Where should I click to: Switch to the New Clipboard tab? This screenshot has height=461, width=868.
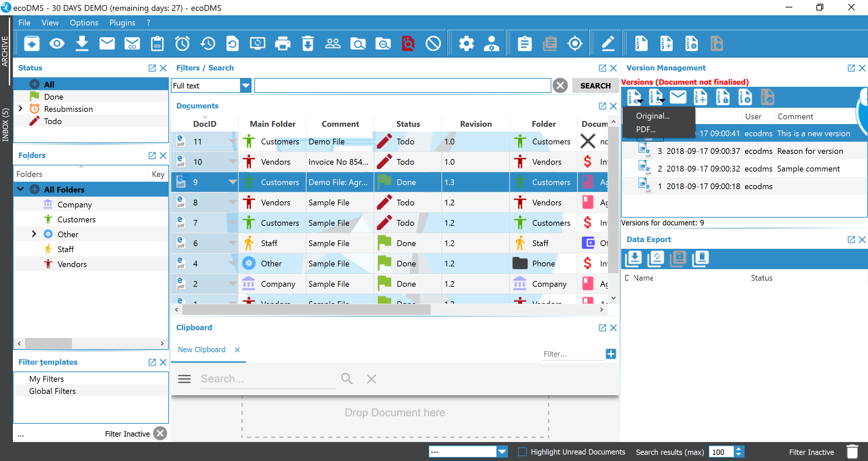pyautogui.click(x=201, y=349)
